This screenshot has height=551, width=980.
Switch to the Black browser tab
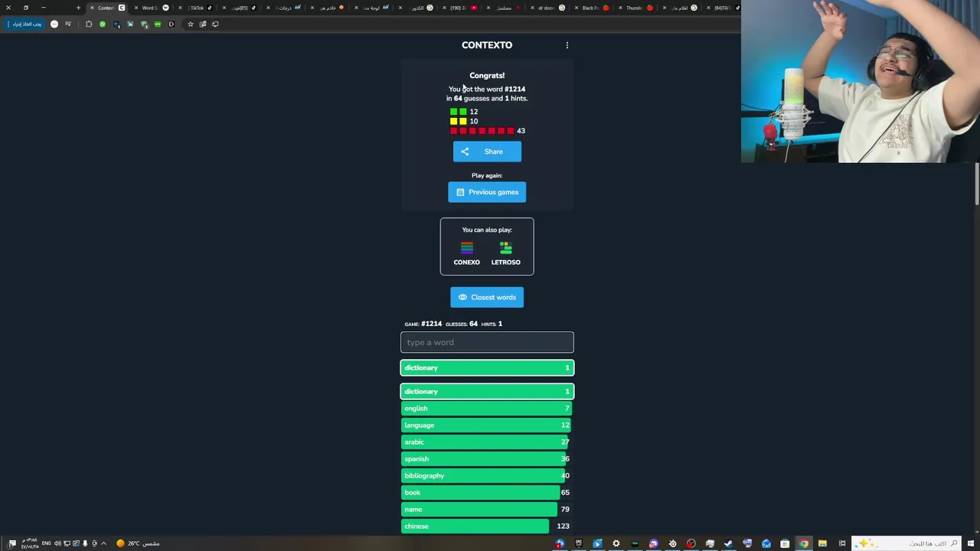pos(594,8)
